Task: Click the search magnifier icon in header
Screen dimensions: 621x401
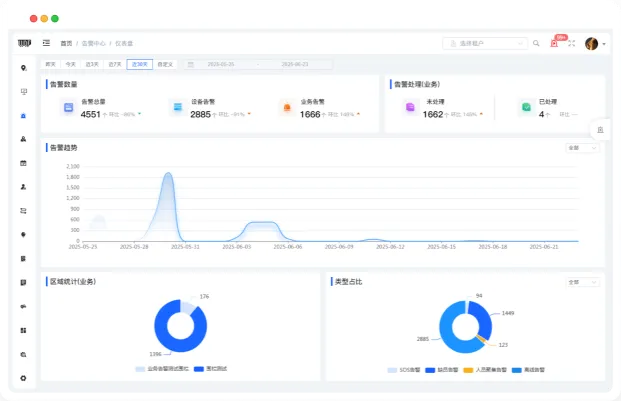Action: coord(536,43)
